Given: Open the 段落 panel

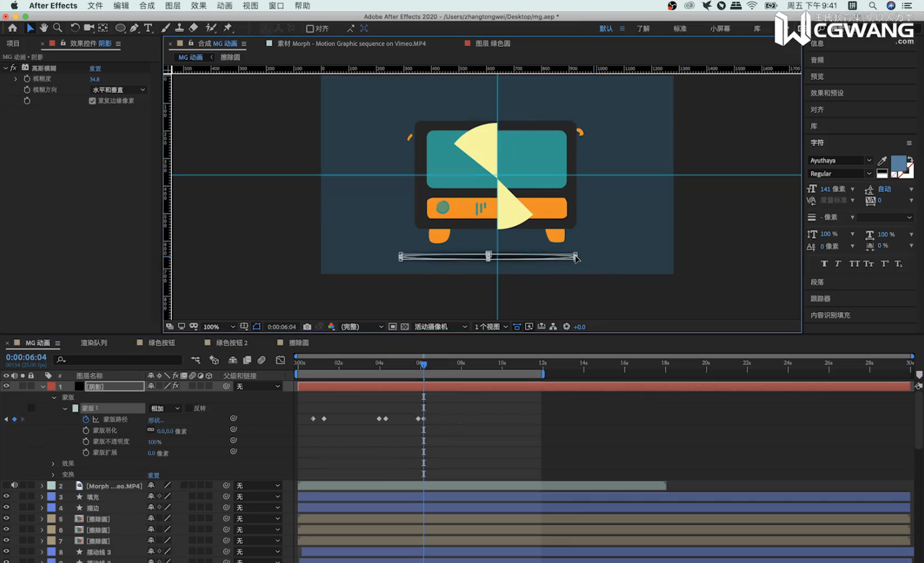Looking at the screenshot, I should [817, 282].
